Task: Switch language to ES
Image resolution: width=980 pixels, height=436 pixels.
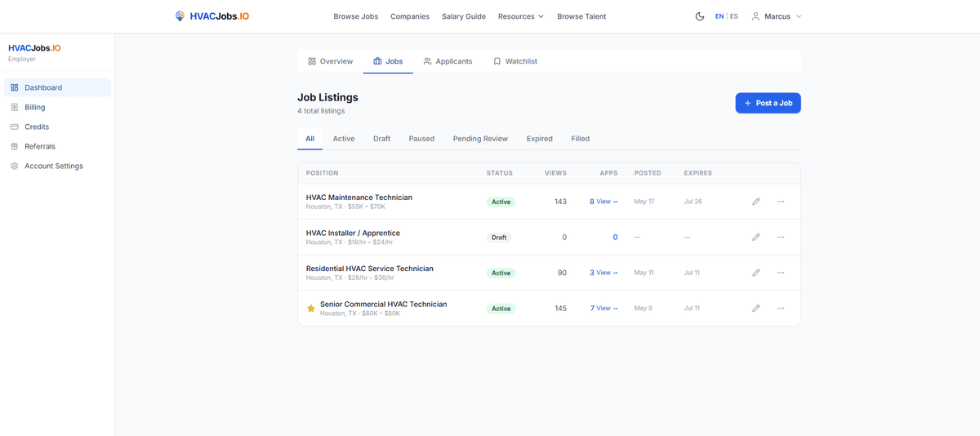Action: (x=734, y=16)
